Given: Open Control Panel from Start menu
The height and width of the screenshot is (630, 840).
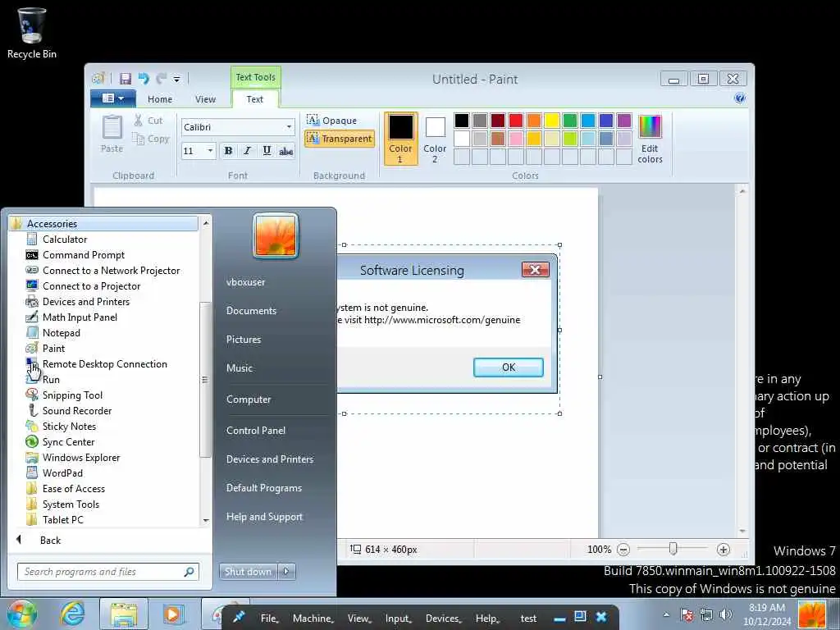Looking at the screenshot, I should [256, 430].
